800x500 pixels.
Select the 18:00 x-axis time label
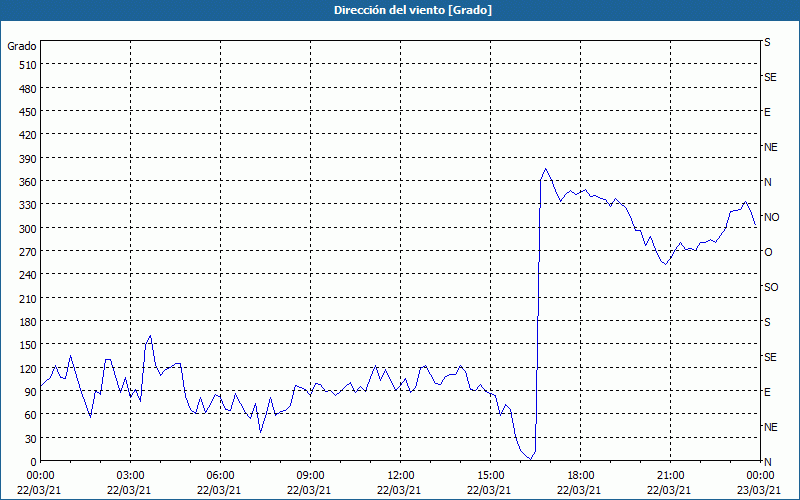tap(580, 476)
